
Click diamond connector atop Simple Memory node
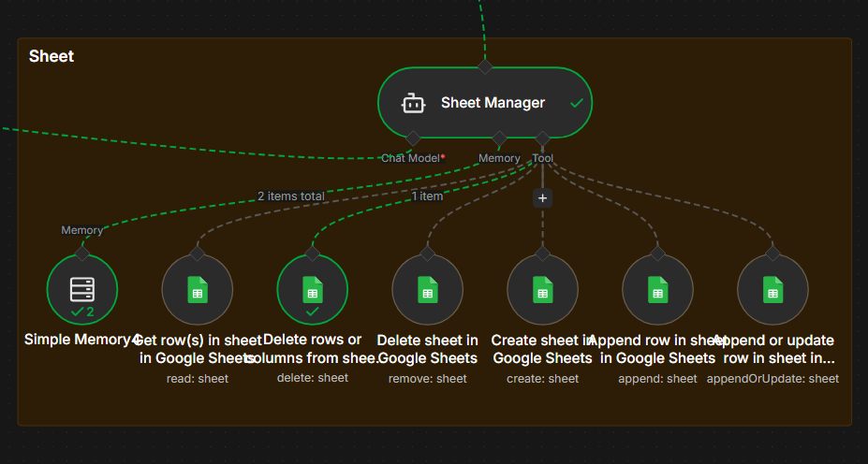[81, 254]
